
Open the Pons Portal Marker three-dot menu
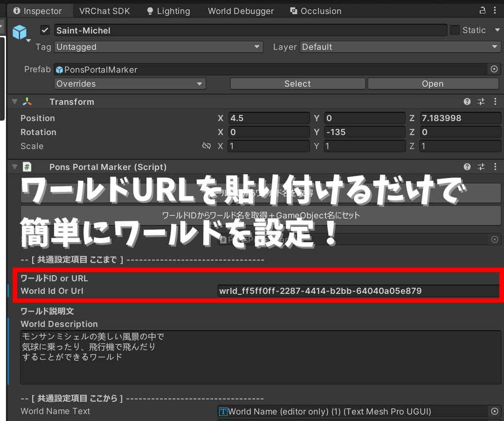495,167
